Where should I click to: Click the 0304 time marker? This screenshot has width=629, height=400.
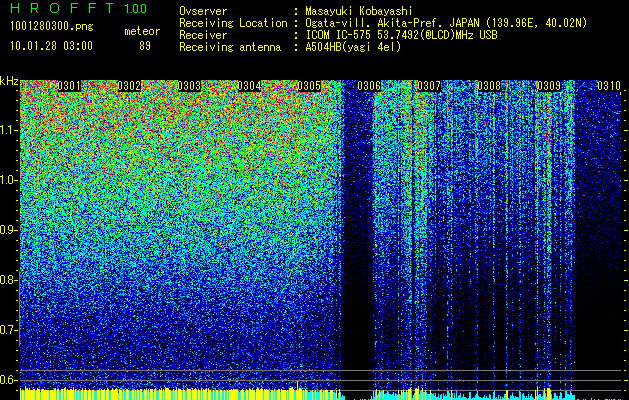(x=249, y=86)
